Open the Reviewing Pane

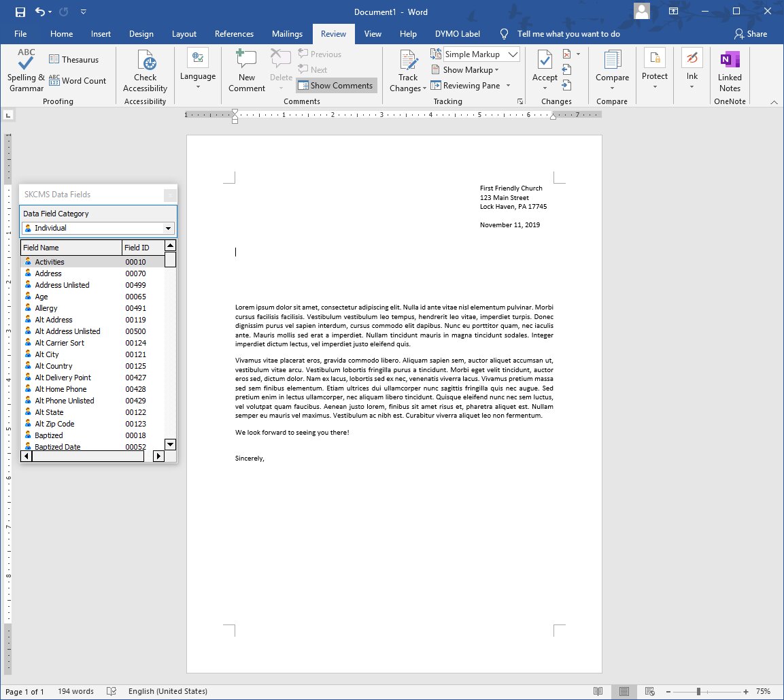[x=471, y=86]
